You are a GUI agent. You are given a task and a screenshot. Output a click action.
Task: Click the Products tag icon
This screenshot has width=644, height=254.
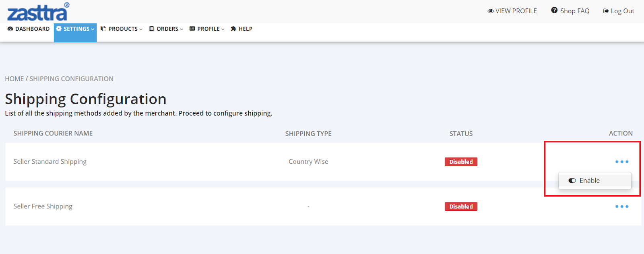click(103, 29)
